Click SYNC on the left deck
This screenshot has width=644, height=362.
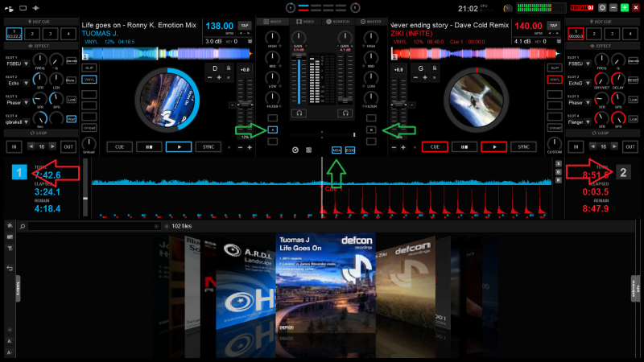click(x=208, y=147)
